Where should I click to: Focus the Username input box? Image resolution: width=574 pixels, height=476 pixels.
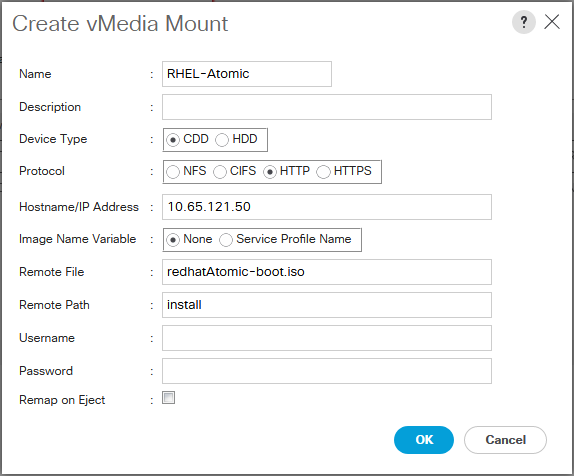(327, 338)
